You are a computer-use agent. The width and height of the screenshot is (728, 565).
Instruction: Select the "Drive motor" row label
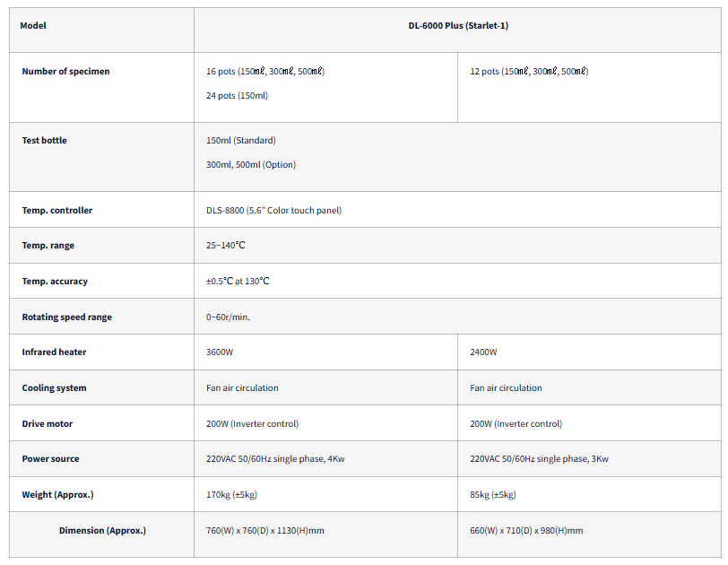48,423
